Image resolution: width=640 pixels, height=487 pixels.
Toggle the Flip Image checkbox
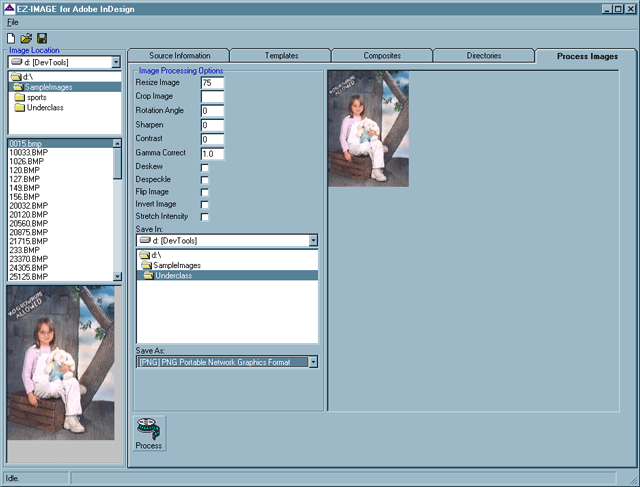tap(205, 192)
